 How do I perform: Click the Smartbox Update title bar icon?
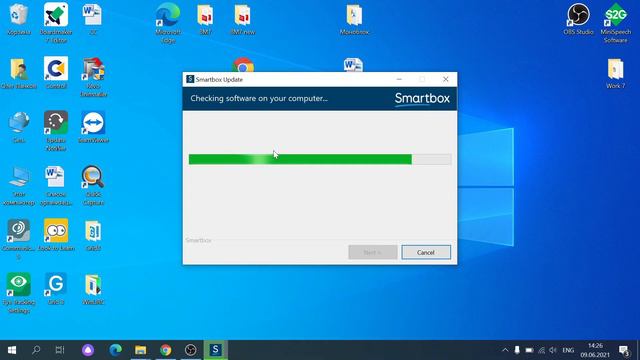pyautogui.click(x=190, y=79)
